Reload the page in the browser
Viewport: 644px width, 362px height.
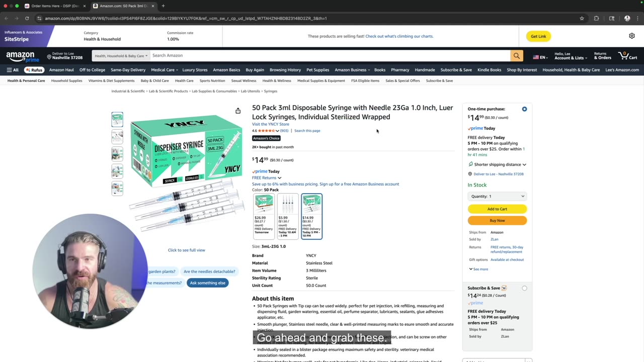pos(27,18)
